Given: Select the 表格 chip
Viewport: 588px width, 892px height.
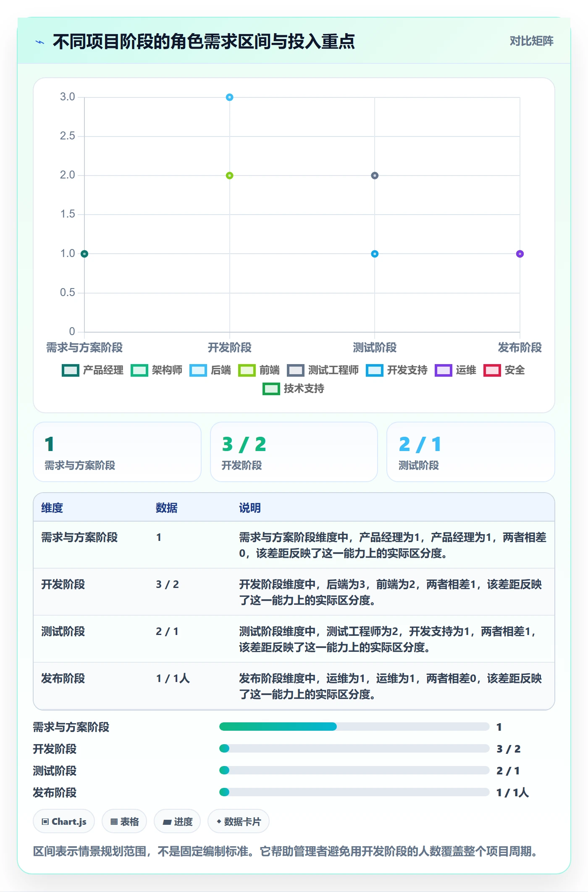Looking at the screenshot, I should (x=124, y=821).
